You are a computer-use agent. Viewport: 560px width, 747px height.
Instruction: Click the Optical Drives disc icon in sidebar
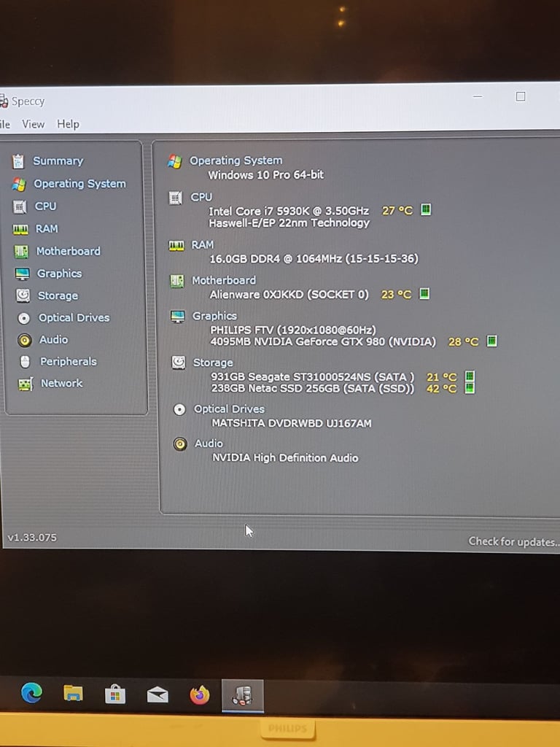tap(24, 318)
